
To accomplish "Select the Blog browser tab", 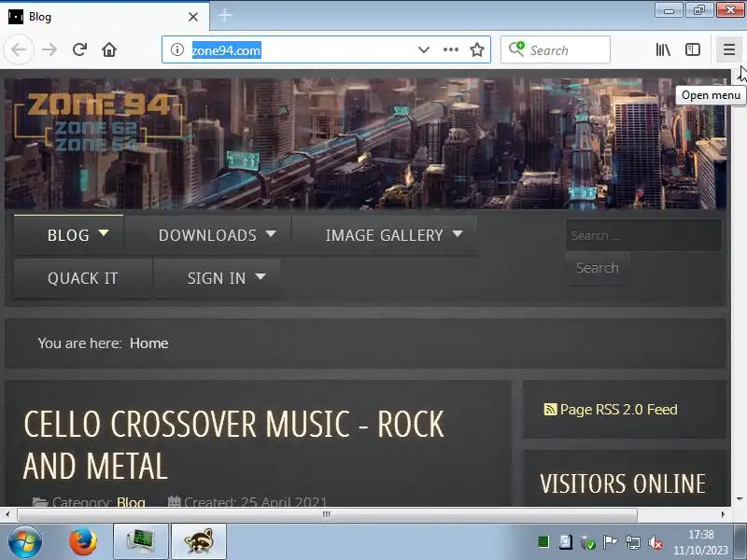I will click(x=105, y=17).
